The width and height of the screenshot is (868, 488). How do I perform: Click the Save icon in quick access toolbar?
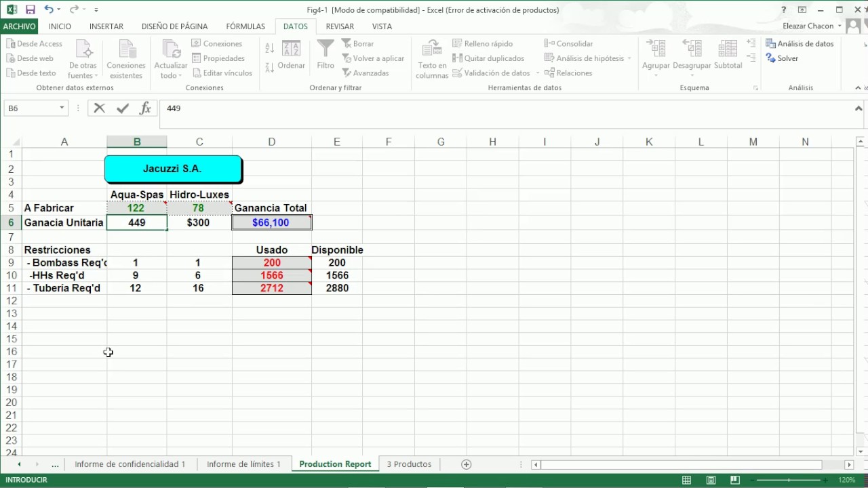point(30,9)
